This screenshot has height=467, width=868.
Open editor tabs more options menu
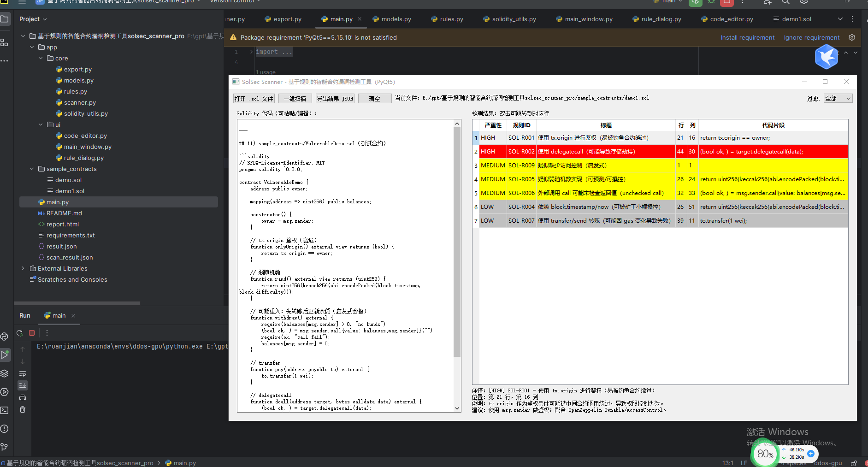click(x=852, y=19)
